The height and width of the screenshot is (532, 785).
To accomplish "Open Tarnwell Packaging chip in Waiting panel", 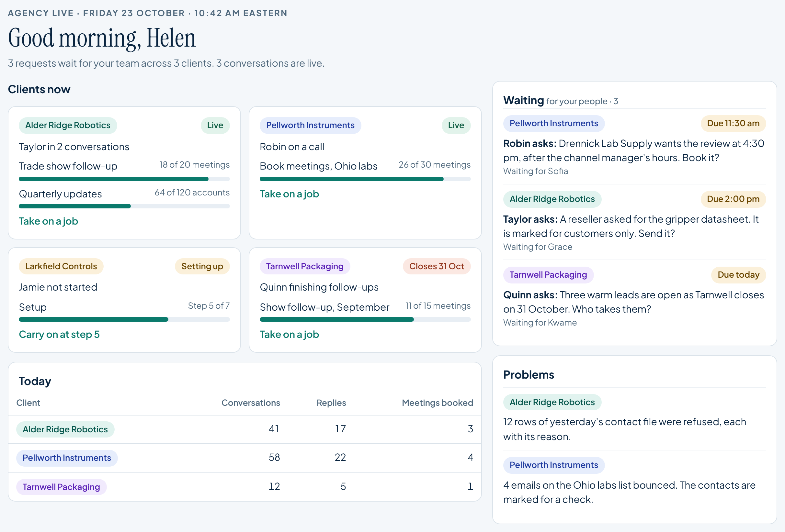I will [x=548, y=274].
